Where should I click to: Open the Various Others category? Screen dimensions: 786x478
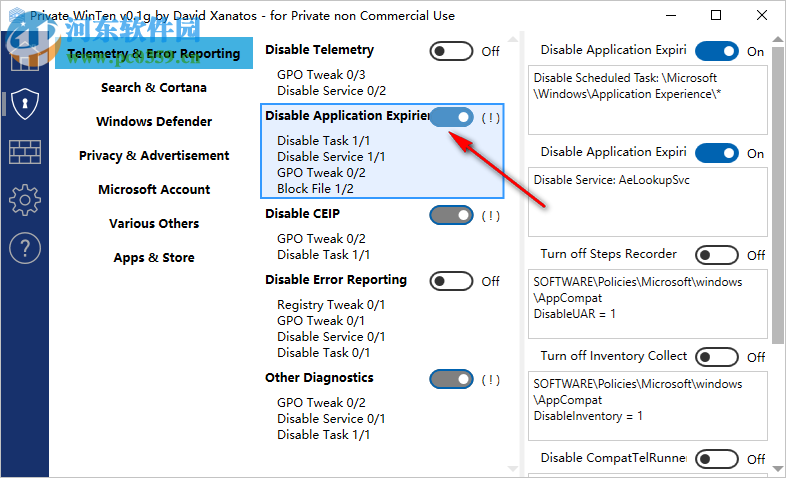click(154, 224)
